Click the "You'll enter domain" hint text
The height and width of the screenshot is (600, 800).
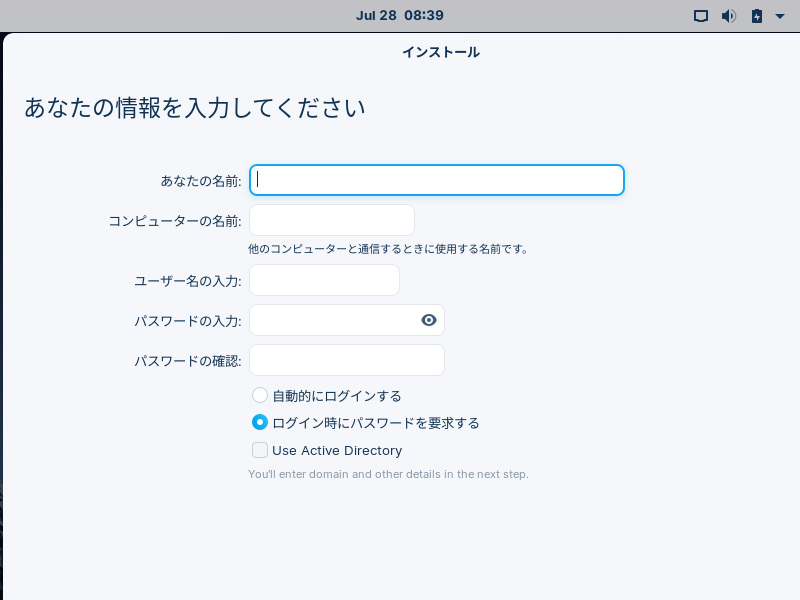click(x=388, y=474)
